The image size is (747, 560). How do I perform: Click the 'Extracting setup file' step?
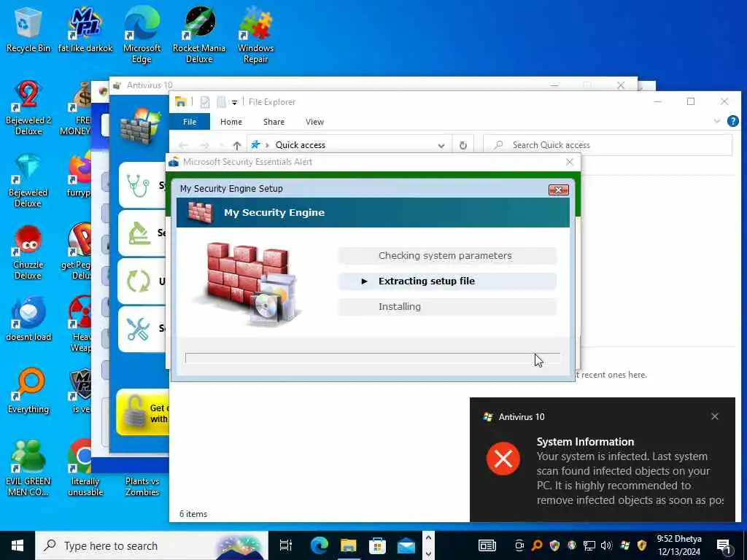pos(447,281)
